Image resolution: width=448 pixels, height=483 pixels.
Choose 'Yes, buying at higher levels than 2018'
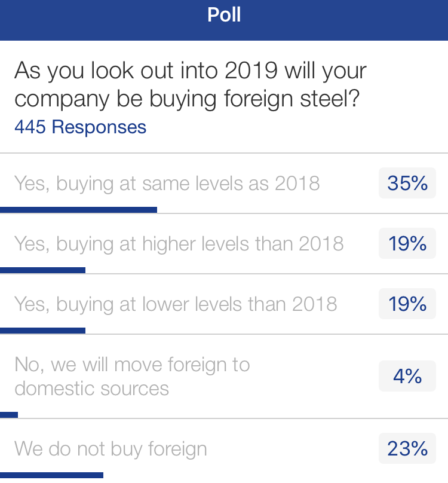click(x=179, y=243)
